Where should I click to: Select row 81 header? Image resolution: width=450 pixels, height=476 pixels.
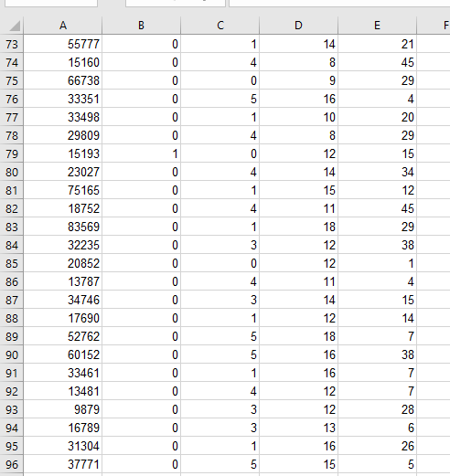tap(12, 190)
